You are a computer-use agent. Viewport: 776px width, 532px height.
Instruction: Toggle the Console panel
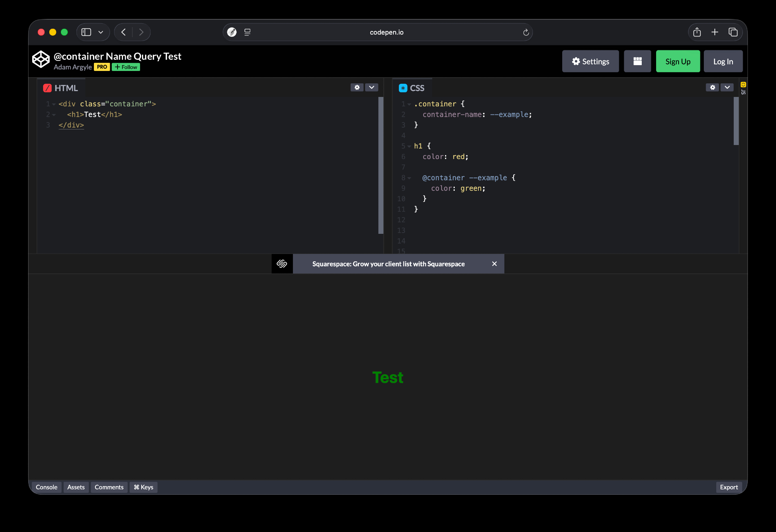tap(46, 487)
